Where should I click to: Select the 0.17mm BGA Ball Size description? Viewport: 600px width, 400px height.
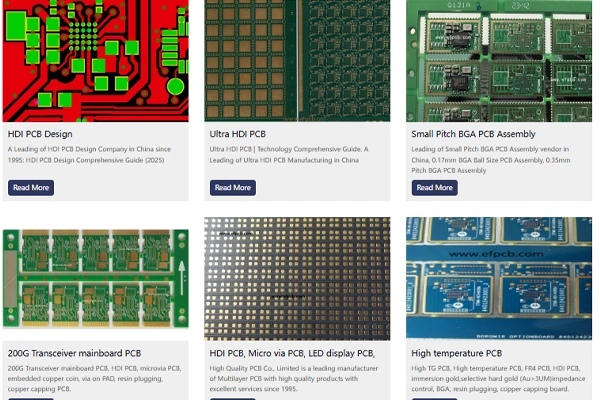pos(491,160)
